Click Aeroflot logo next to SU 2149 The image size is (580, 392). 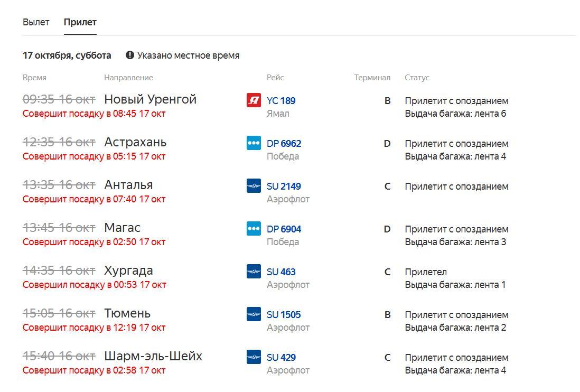click(254, 186)
